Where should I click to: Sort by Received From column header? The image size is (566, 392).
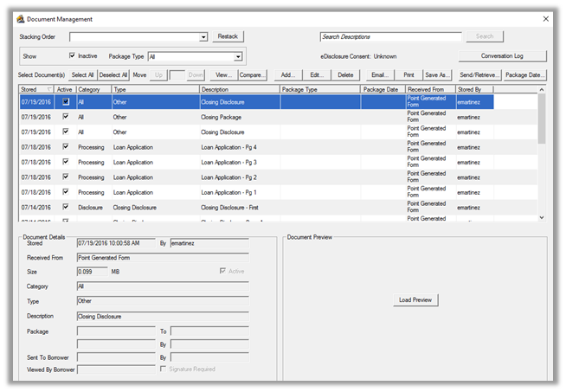431,89
